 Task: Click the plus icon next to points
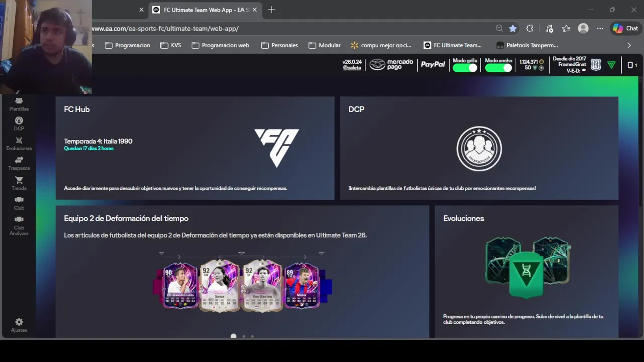[x=541, y=68]
